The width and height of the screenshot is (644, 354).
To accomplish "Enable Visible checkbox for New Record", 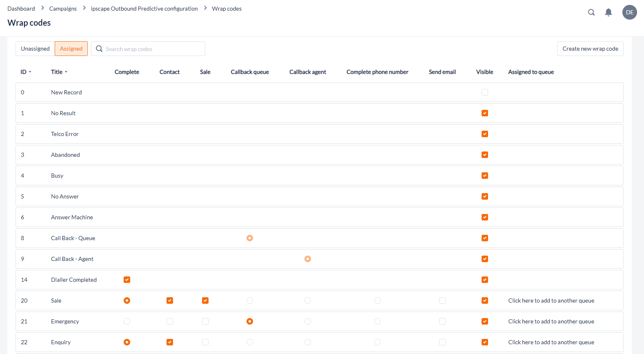I will (x=484, y=92).
